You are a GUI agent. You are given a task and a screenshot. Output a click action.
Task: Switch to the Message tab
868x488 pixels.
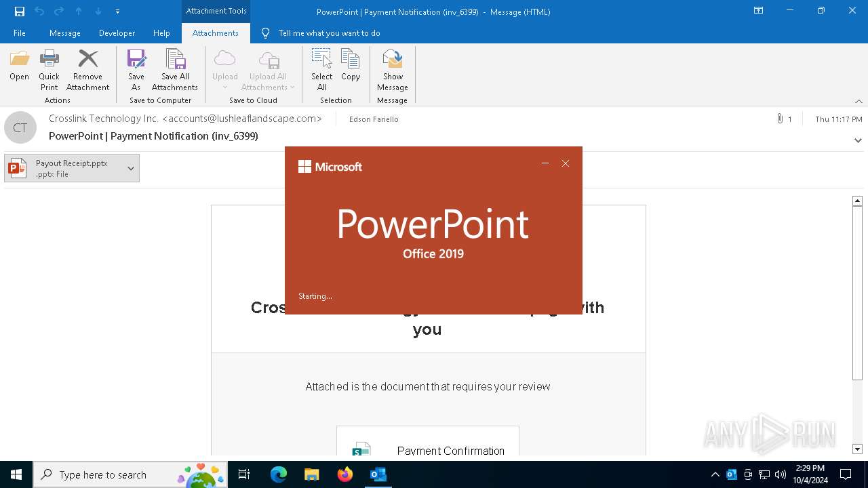click(x=65, y=33)
